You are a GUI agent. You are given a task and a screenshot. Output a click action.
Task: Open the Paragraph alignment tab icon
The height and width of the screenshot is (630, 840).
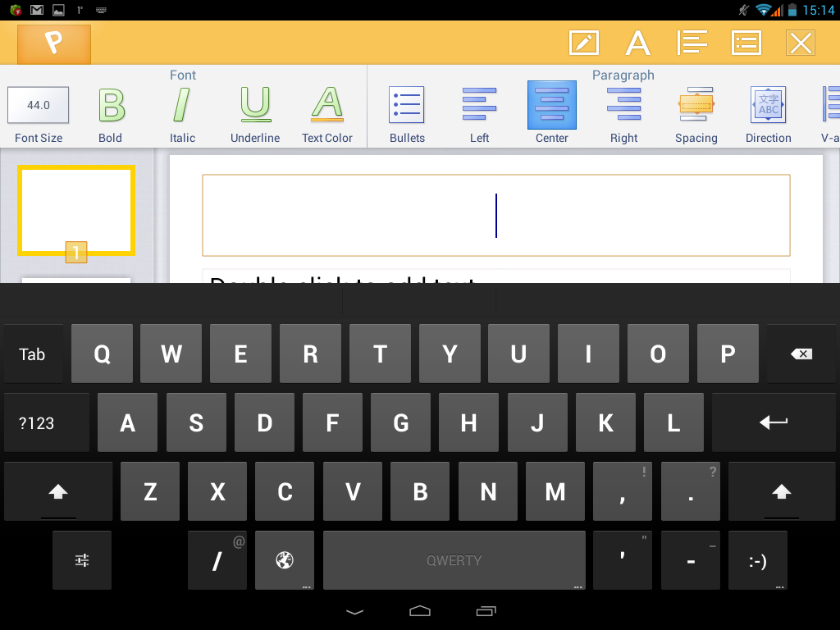[x=692, y=43]
